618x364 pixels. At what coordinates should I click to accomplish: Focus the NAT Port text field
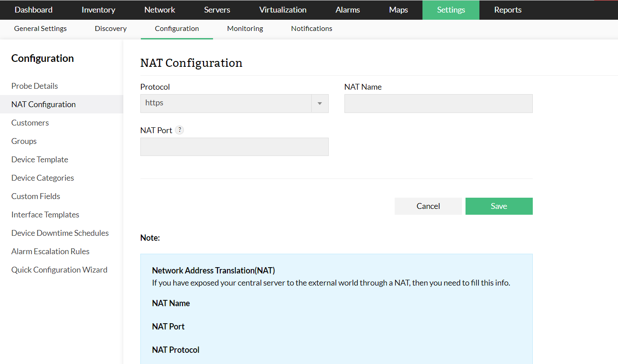[x=234, y=147]
